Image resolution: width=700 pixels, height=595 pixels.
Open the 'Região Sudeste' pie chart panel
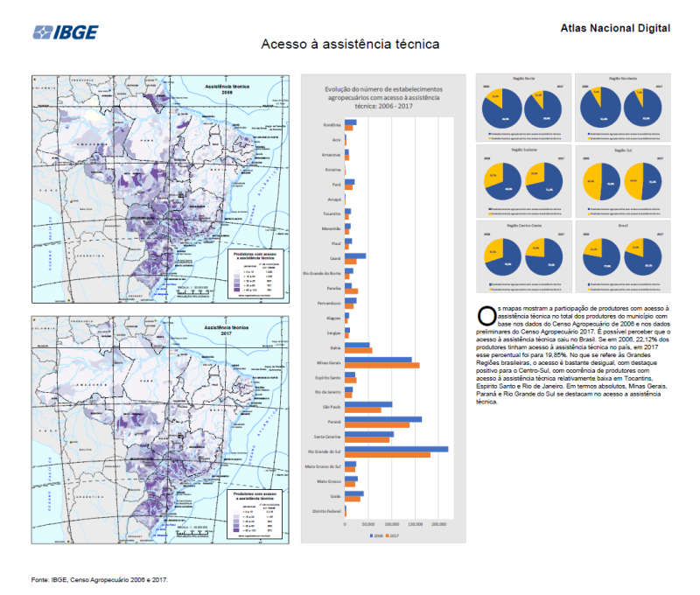coord(523,182)
